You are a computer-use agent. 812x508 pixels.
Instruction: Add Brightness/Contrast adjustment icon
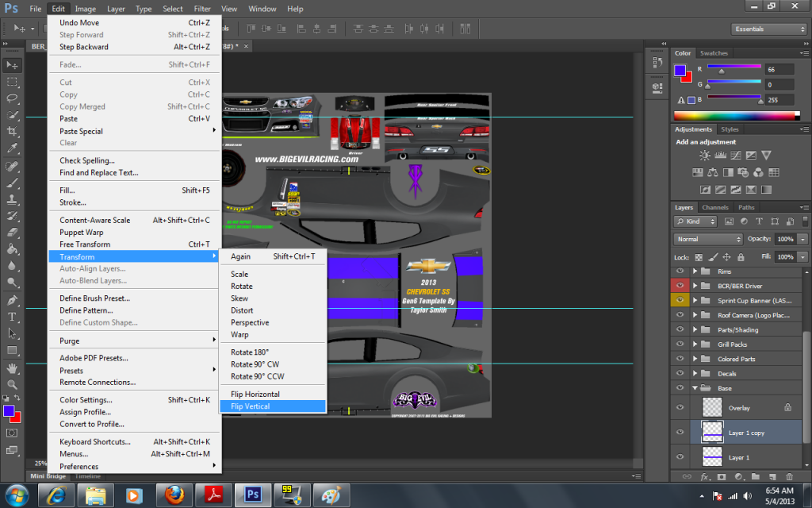(704, 155)
